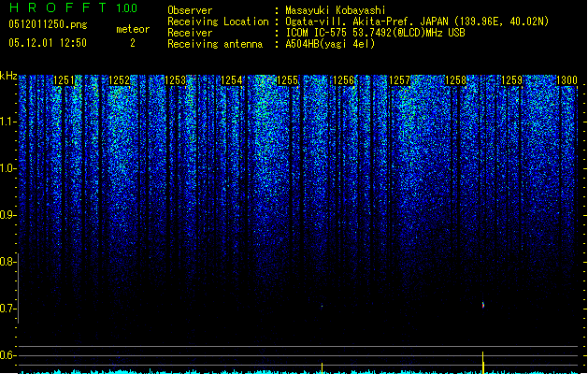588x374 pixels.
Task: Click antenna value A504HB(yagi 4el)
Action: pos(330,44)
